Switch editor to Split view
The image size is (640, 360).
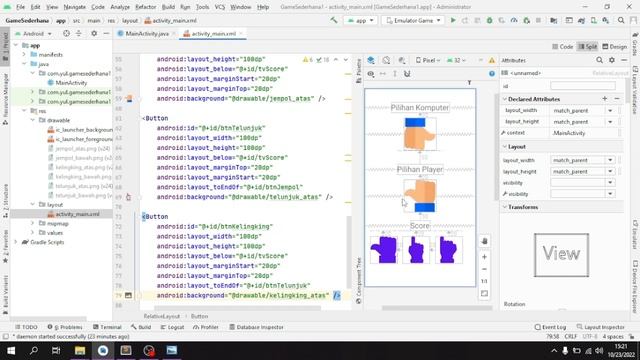(x=587, y=47)
